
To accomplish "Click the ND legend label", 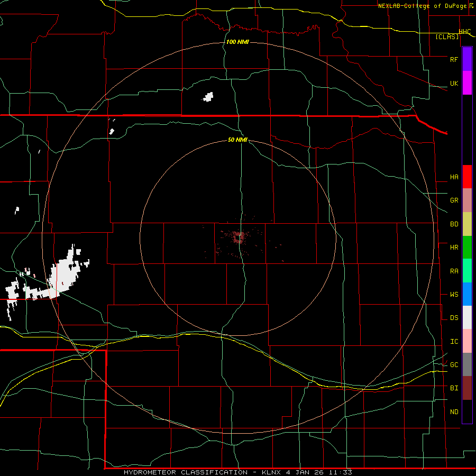I will click(454, 412).
